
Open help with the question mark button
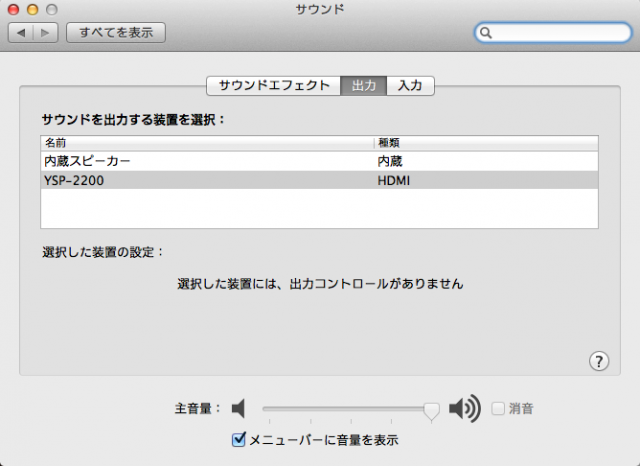coord(599,361)
